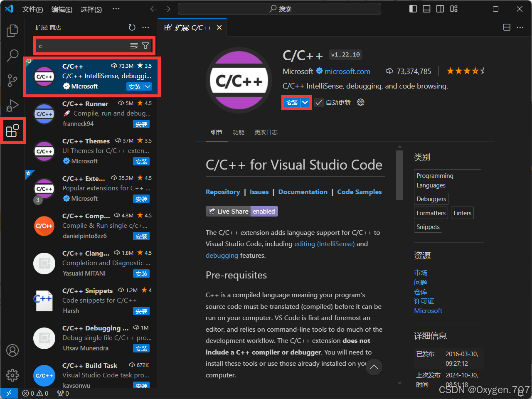Open the extension search filter icon

tap(145, 46)
